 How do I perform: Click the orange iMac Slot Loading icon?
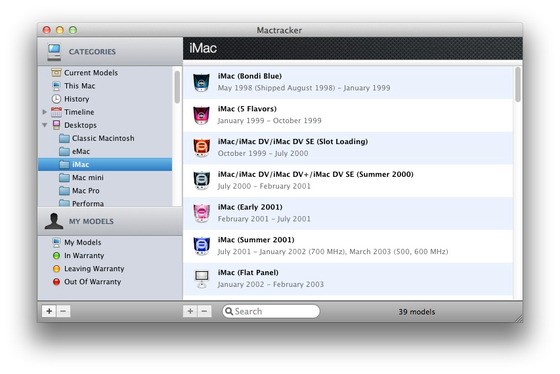[x=201, y=148]
